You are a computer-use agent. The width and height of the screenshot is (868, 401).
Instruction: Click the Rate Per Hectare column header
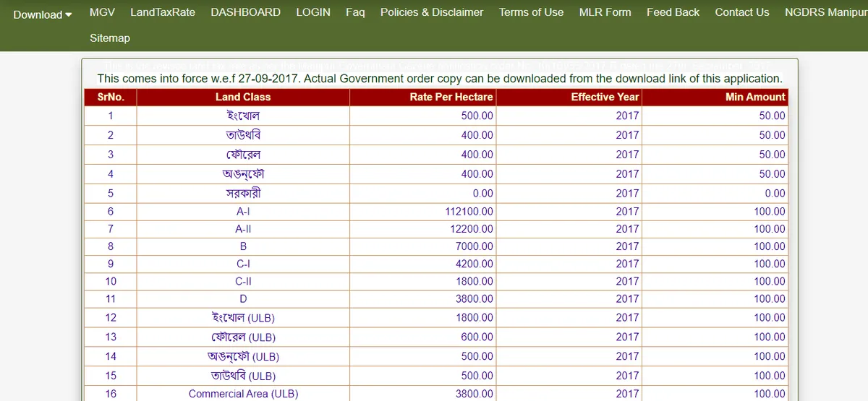[451, 97]
